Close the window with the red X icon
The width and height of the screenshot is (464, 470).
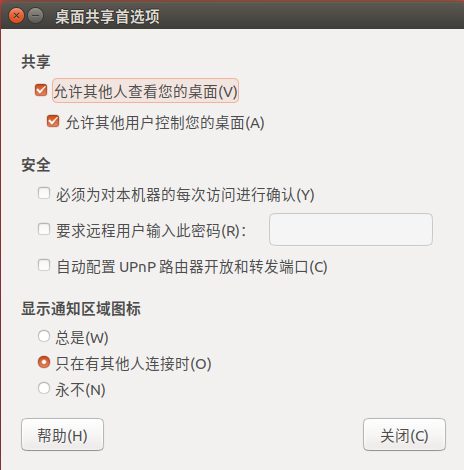click(16, 16)
